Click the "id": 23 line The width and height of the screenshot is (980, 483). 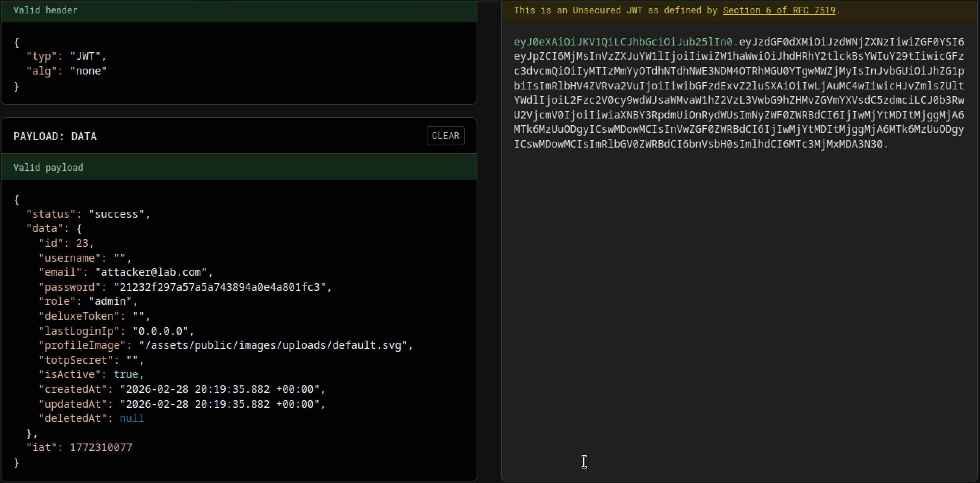pyautogui.click(x=66, y=243)
